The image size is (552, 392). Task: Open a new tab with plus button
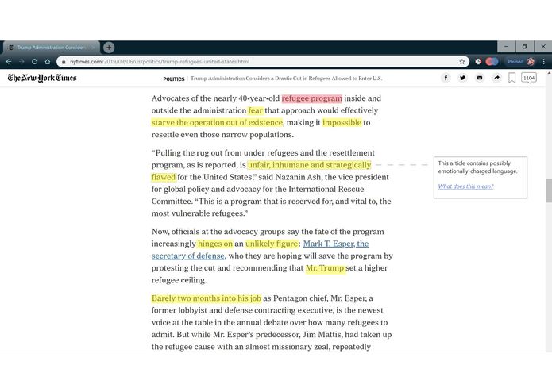click(109, 47)
